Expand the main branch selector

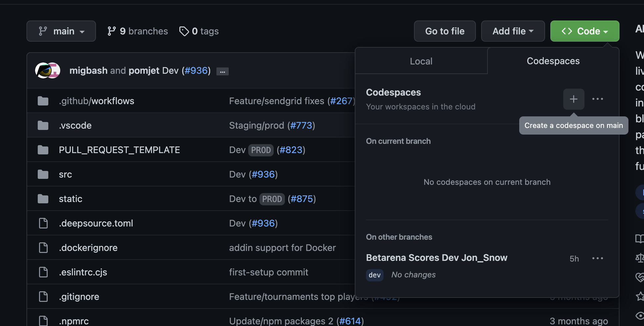tap(61, 31)
